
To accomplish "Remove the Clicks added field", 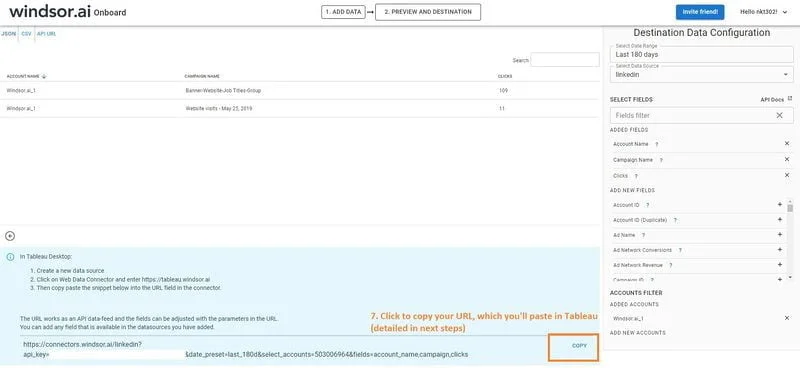I will coord(787,175).
